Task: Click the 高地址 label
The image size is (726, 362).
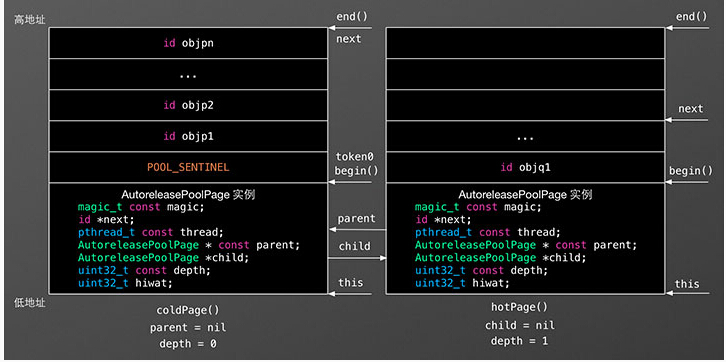Action: point(30,20)
